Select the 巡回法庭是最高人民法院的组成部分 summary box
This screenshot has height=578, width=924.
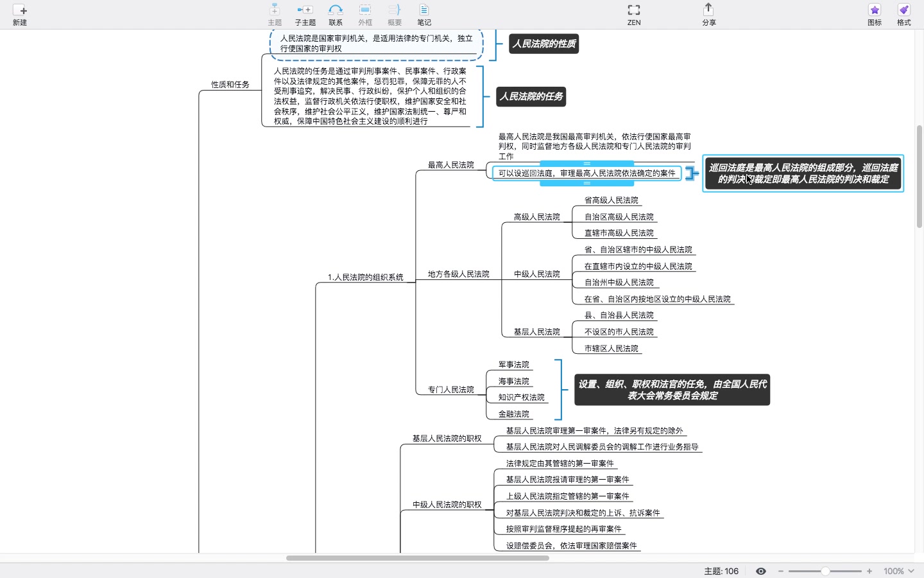click(x=803, y=173)
